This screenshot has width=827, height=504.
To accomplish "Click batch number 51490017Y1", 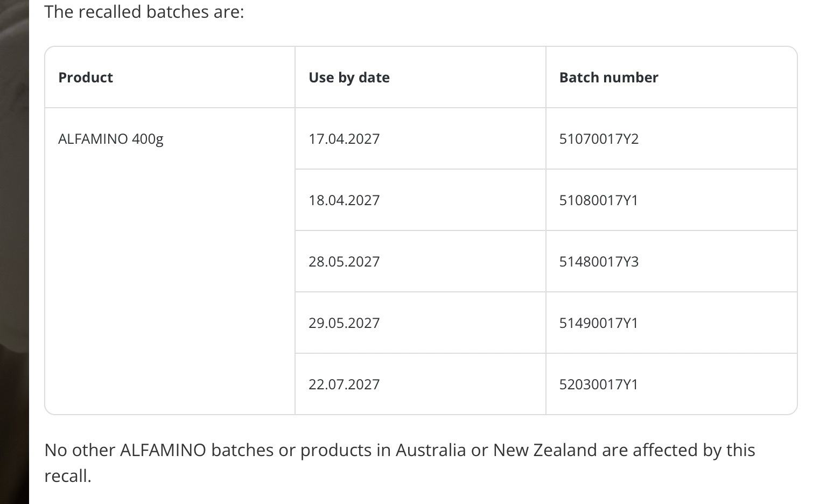I will pos(599,323).
